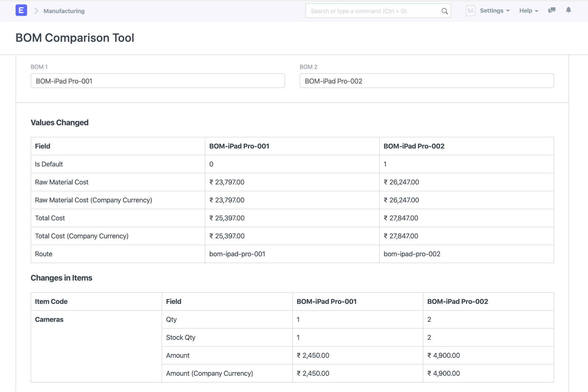Click the breadcrumb chevron arrow

(x=36, y=11)
